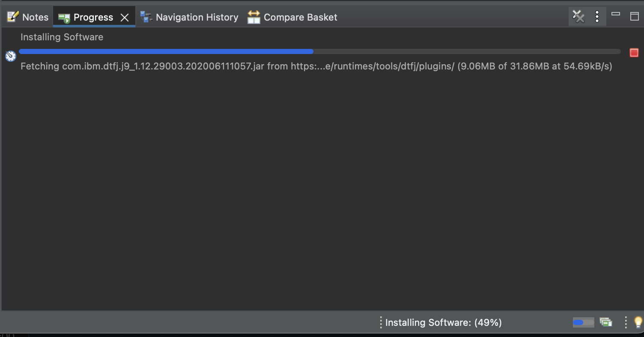Click the clock icon beside the progress bar

coord(10,56)
